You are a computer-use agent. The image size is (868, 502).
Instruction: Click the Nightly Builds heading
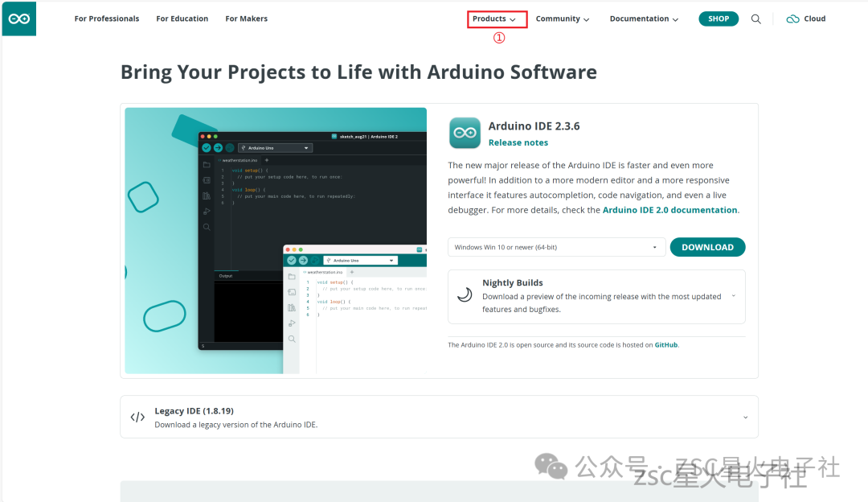tap(513, 282)
